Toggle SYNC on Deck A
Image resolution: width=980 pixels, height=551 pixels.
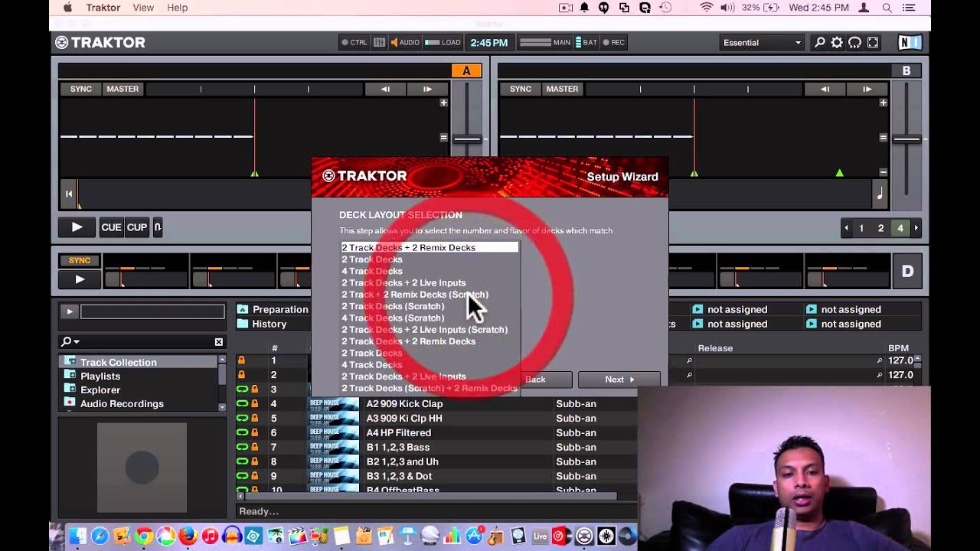tap(81, 90)
